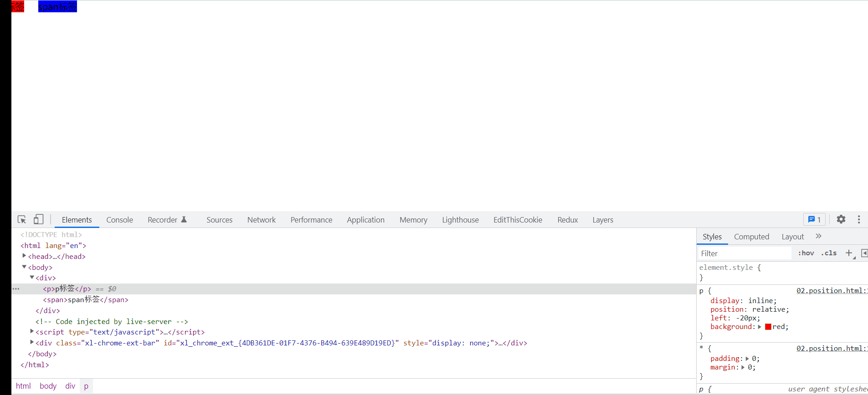Select the span element row
The image size is (868, 395).
(354, 299)
